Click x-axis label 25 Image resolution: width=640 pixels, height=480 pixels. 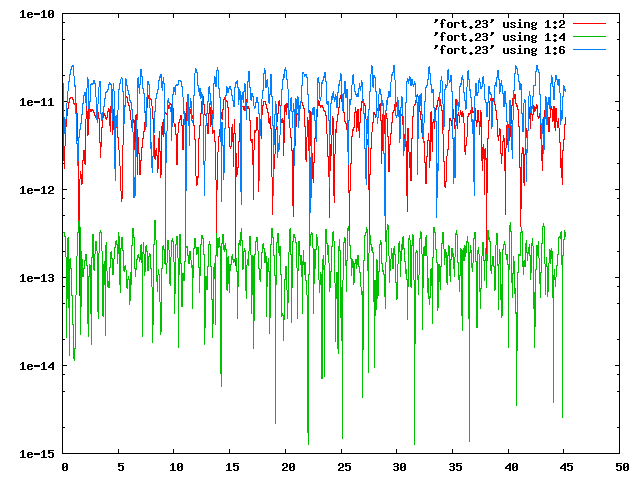coord(344,467)
